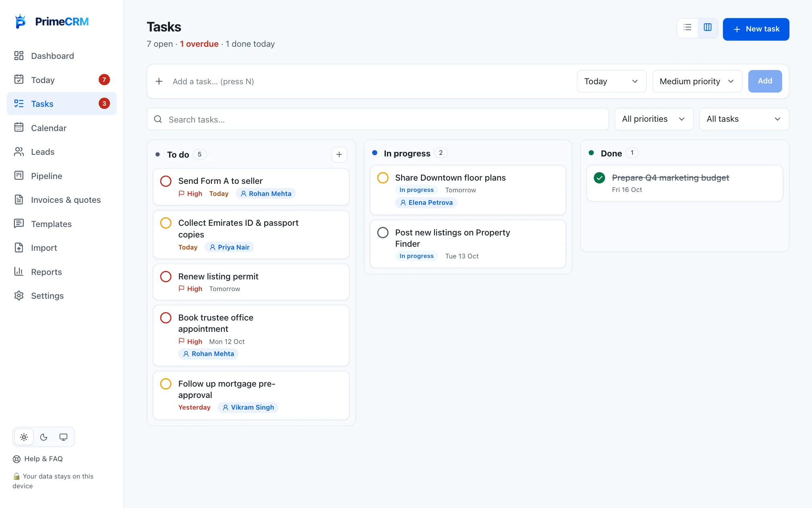This screenshot has height=508, width=812.
Task: Mark Share Downtown floor plans complete
Action: point(383,178)
